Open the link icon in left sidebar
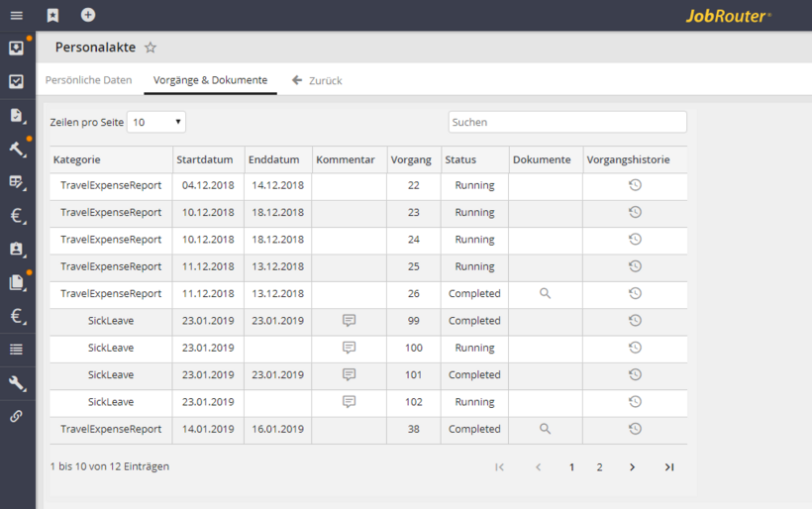 click(17, 417)
